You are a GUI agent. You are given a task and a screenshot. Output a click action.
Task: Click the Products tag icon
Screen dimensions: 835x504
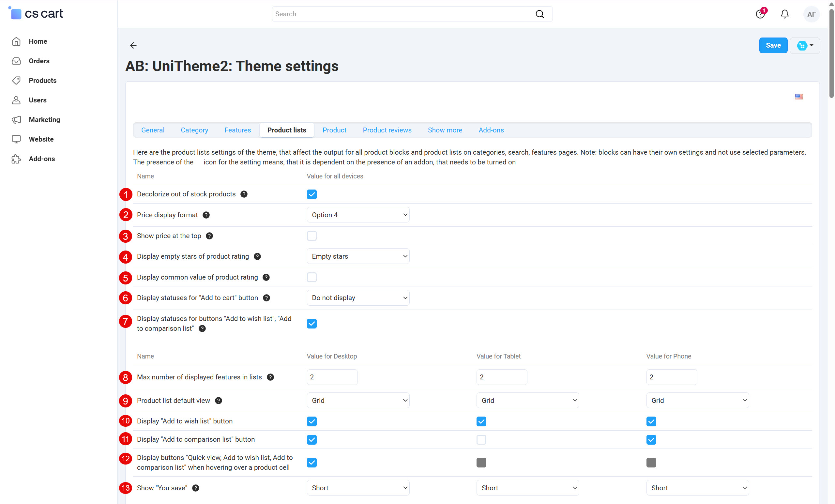[16, 80]
